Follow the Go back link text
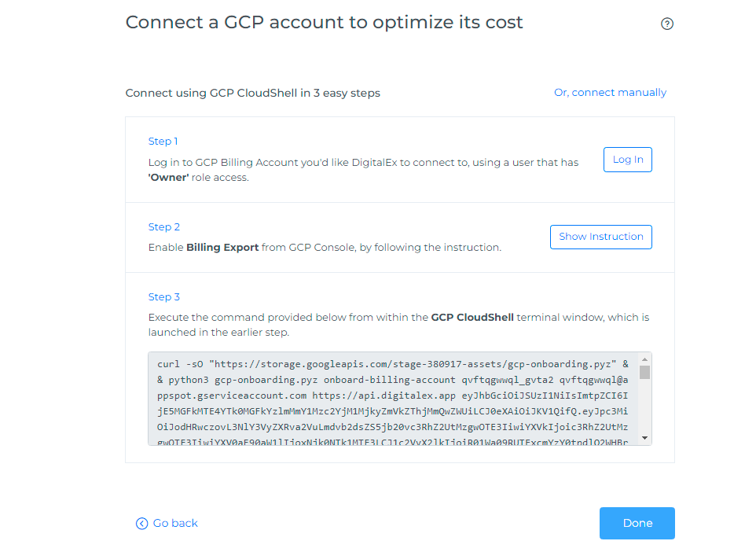This screenshot has height=541, width=756. (x=175, y=524)
